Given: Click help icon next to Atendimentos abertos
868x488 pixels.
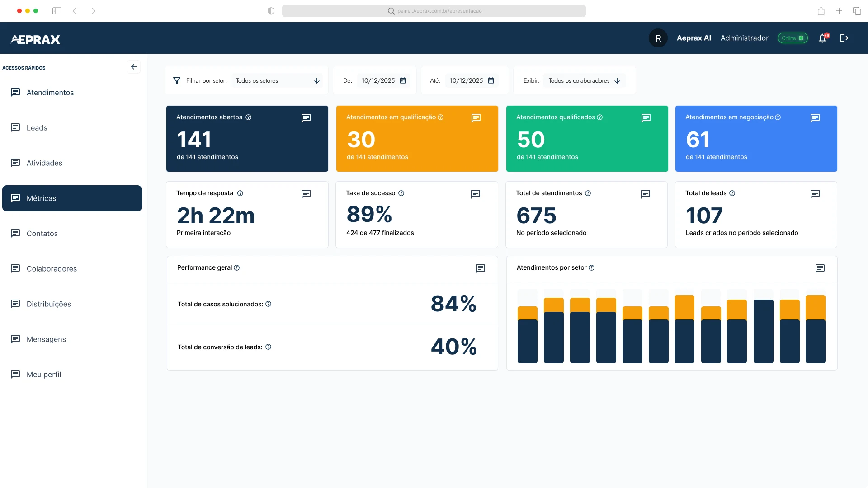Looking at the screenshot, I should point(248,117).
